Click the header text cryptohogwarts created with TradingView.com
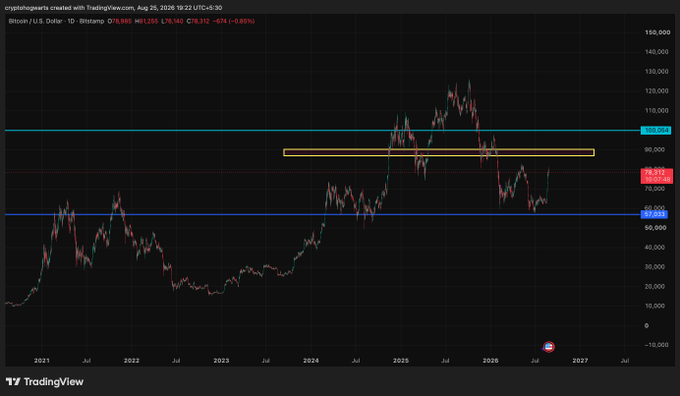The image size is (680, 396). pyautogui.click(x=69, y=8)
